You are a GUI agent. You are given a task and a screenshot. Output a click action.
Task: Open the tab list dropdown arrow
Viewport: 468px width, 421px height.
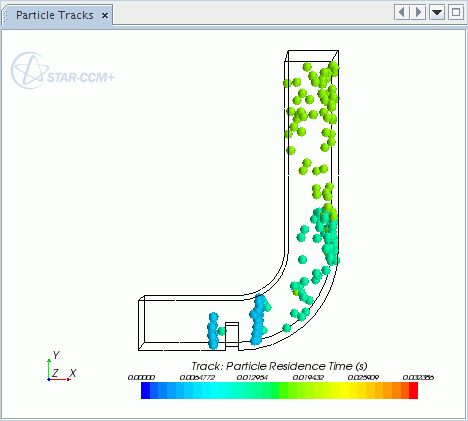click(437, 13)
